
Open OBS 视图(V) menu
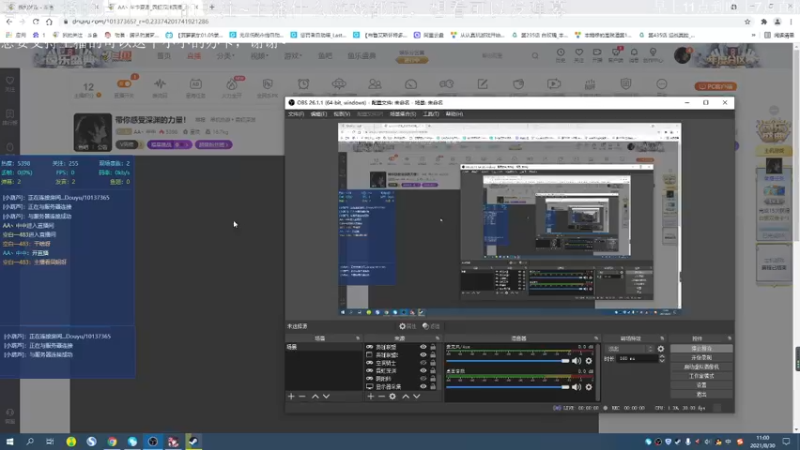(x=341, y=114)
